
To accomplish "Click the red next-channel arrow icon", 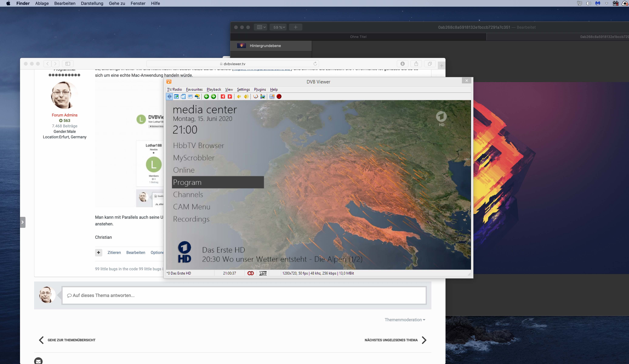I will [x=230, y=97].
